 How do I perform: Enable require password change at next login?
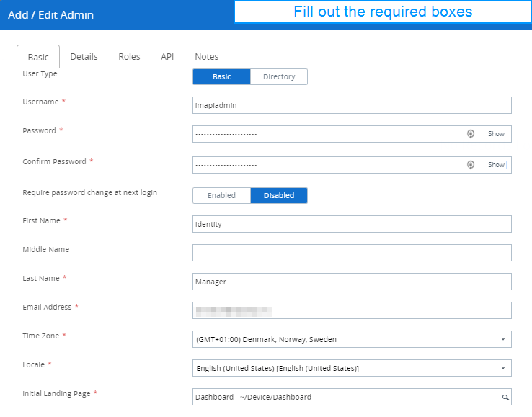[221, 196]
